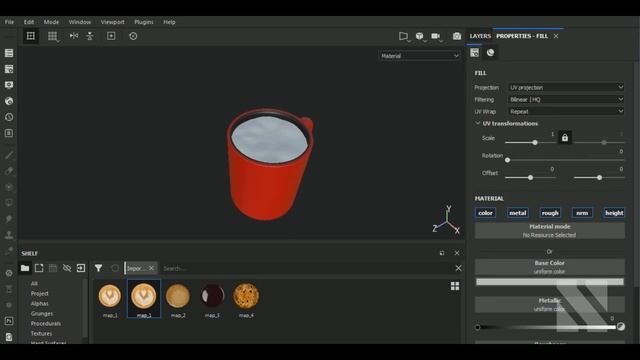640x360 pixels.
Task: Adjust the second Offset slider handle
Action: 599,178
